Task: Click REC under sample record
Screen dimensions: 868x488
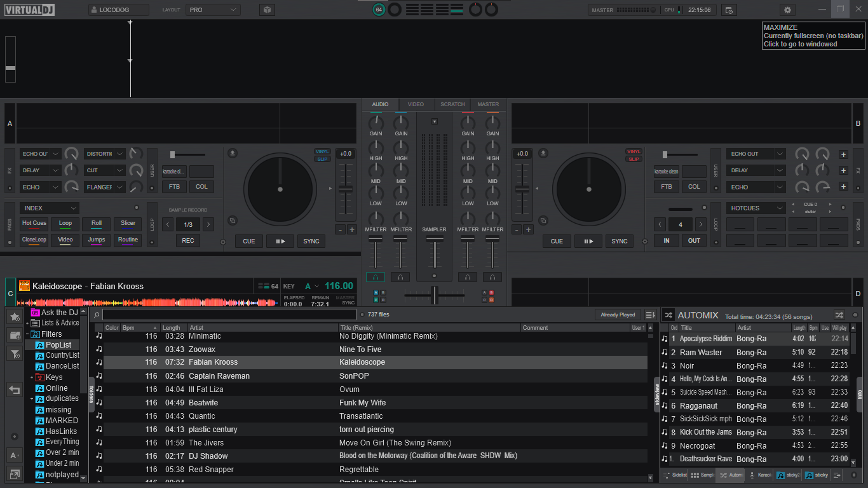Action: pyautogui.click(x=188, y=240)
